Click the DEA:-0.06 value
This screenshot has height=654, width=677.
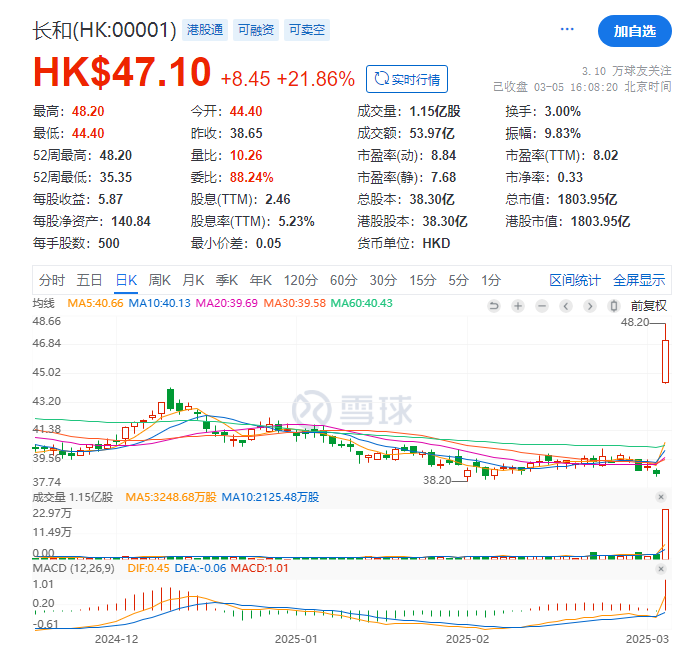(x=200, y=568)
